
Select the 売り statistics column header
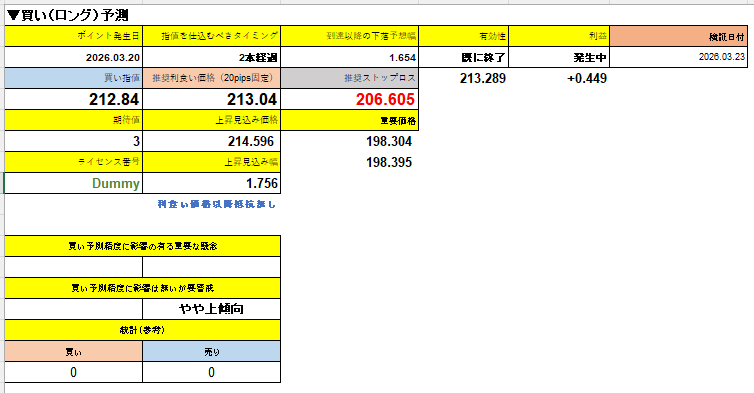click(x=212, y=351)
